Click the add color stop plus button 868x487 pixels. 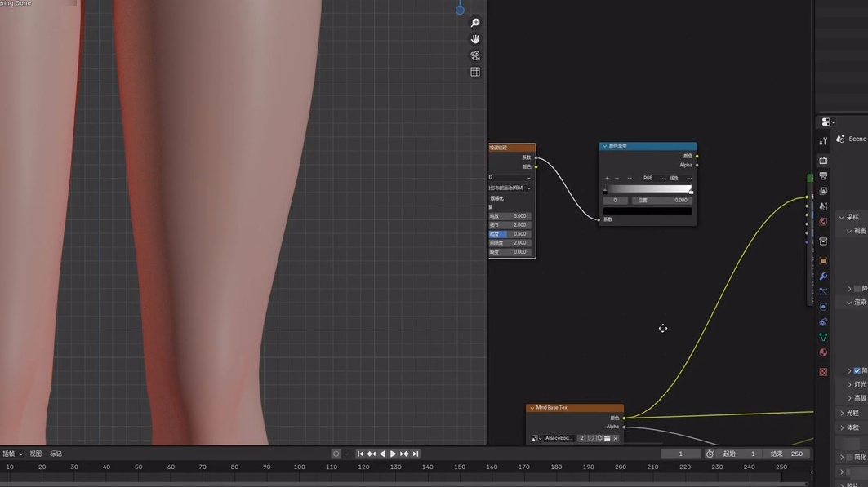point(607,178)
